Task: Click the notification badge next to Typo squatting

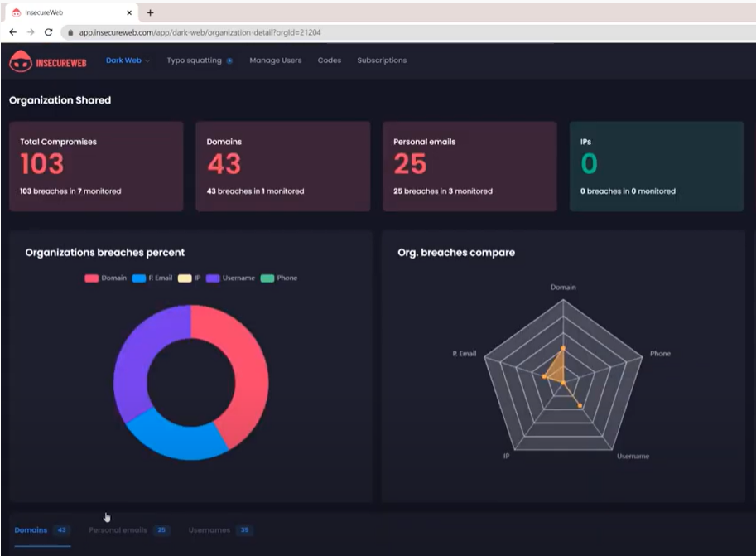Action: [x=231, y=60]
